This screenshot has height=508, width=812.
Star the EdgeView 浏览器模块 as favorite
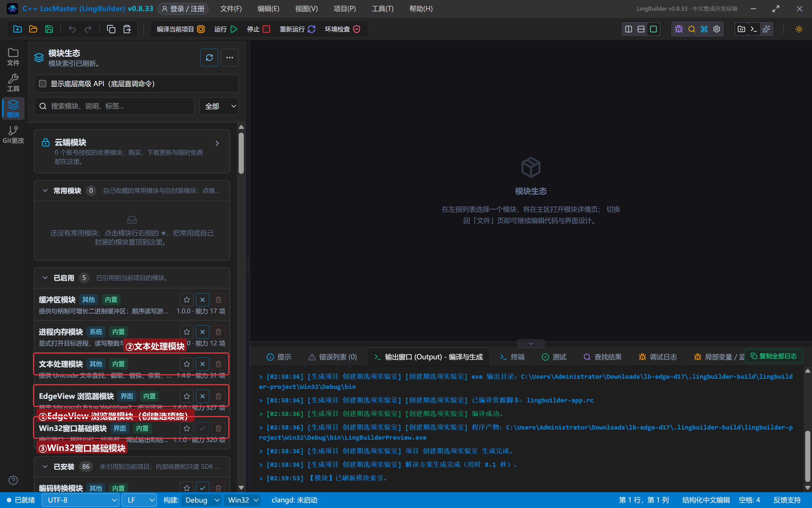187,397
